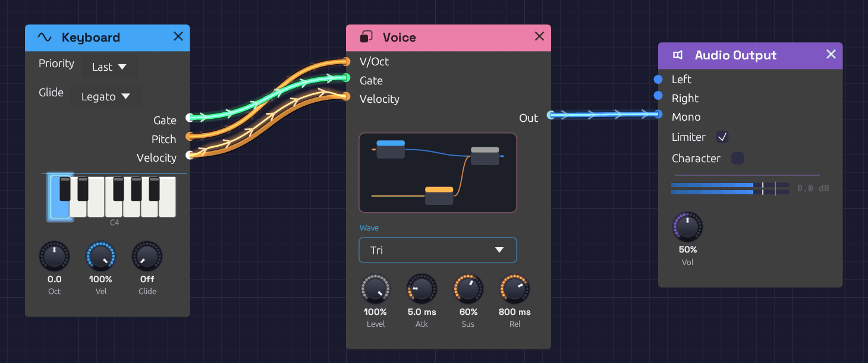Click the Rel knob at 800 ms
This screenshot has width=868, height=363.
coord(514,289)
